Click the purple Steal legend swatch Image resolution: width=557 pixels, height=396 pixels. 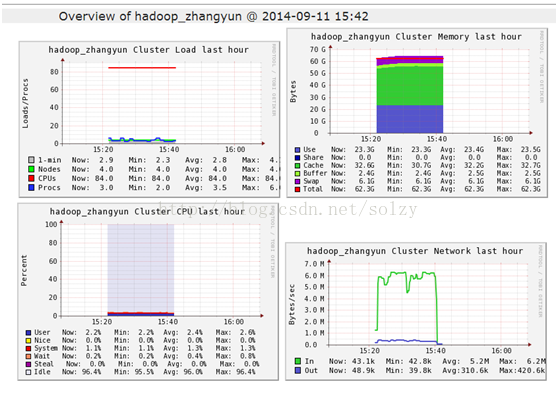tap(28, 364)
